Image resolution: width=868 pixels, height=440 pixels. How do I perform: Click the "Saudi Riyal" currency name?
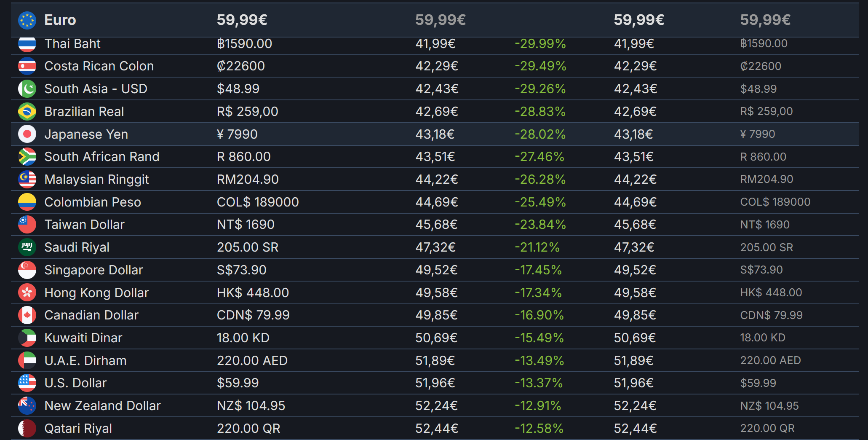pos(77,247)
